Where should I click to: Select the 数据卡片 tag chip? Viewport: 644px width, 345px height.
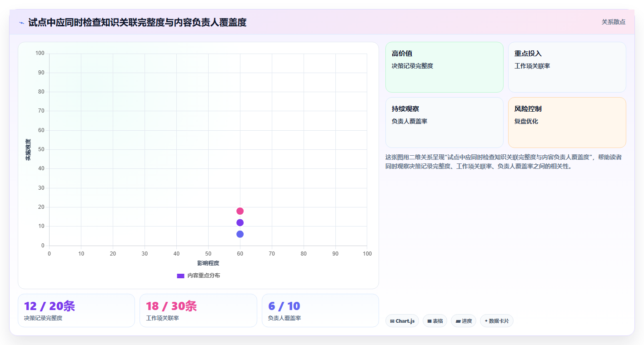click(497, 321)
